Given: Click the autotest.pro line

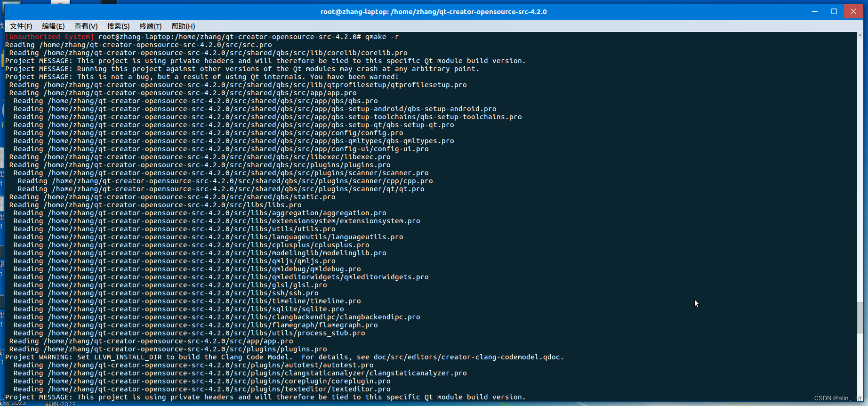Looking at the screenshot, I should 193,365.
